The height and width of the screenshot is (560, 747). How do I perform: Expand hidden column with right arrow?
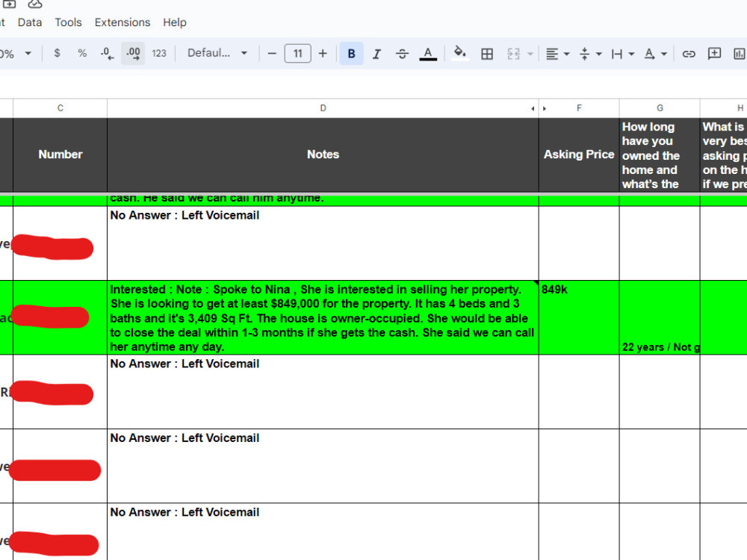pyautogui.click(x=544, y=108)
